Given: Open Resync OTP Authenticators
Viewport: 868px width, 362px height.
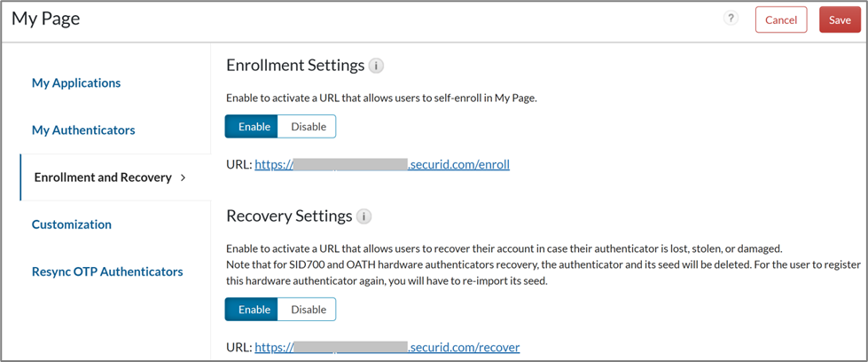Looking at the screenshot, I should (107, 271).
